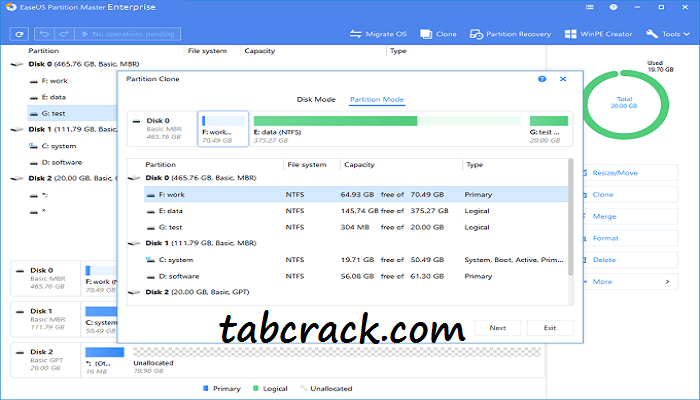
Task: Click Disk 1 Basic MBR card at bottom
Action: click(46, 319)
